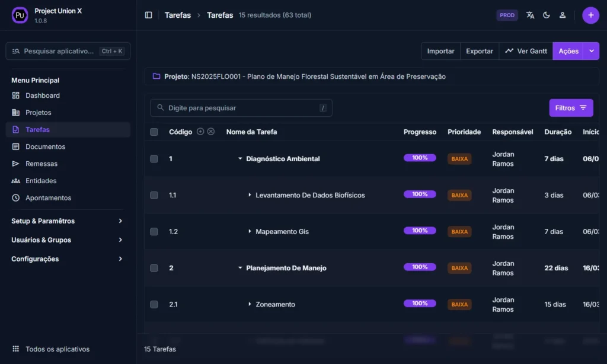
Task: Open the Filtros button
Action: point(571,108)
